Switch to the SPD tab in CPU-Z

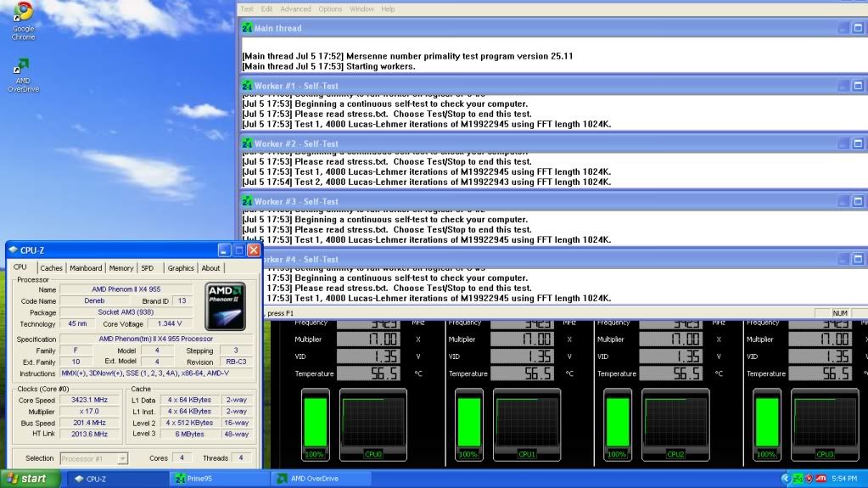[x=148, y=268]
